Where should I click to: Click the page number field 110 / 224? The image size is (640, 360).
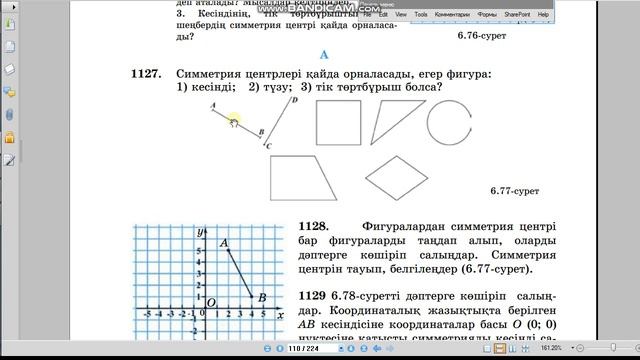pos(312,349)
